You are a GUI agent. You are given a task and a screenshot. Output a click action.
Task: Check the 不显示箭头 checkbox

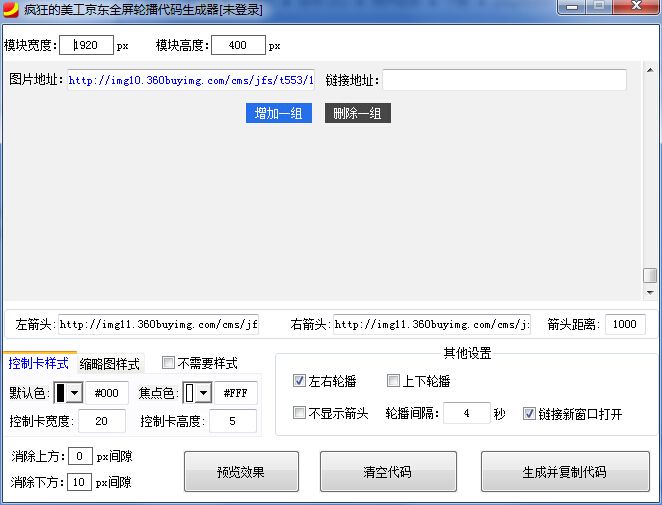(x=299, y=413)
